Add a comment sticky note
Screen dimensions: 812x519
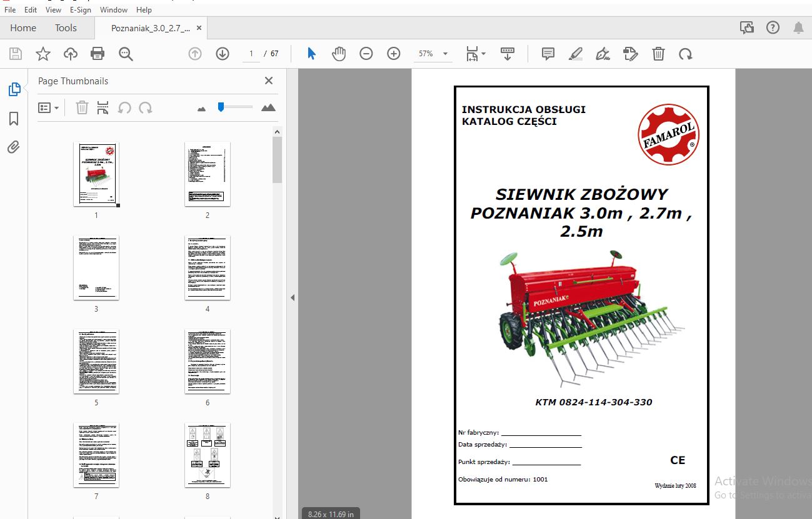click(x=548, y=54)
